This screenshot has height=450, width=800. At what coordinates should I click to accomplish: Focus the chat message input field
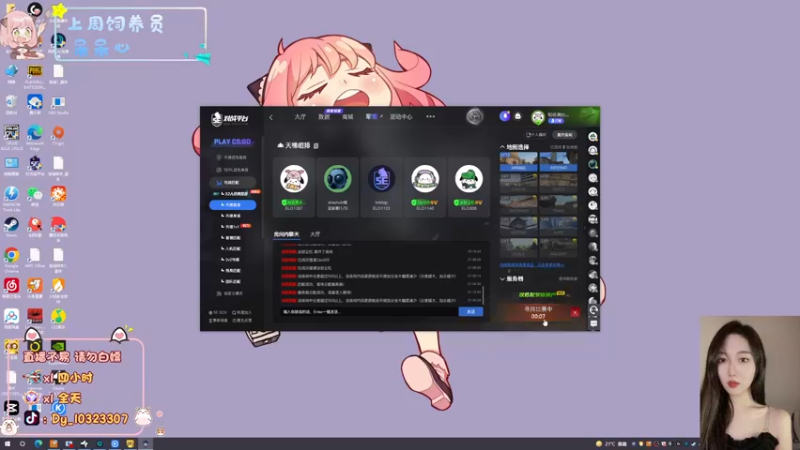[x=369, y=311]
